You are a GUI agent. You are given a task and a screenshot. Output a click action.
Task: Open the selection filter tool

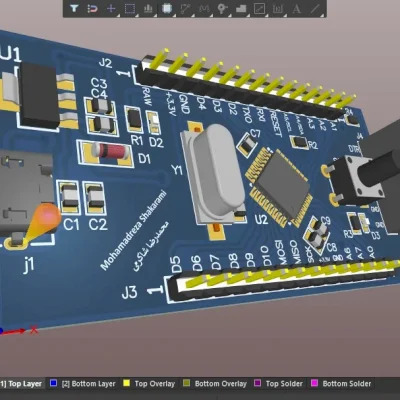[x=74, y=8]
